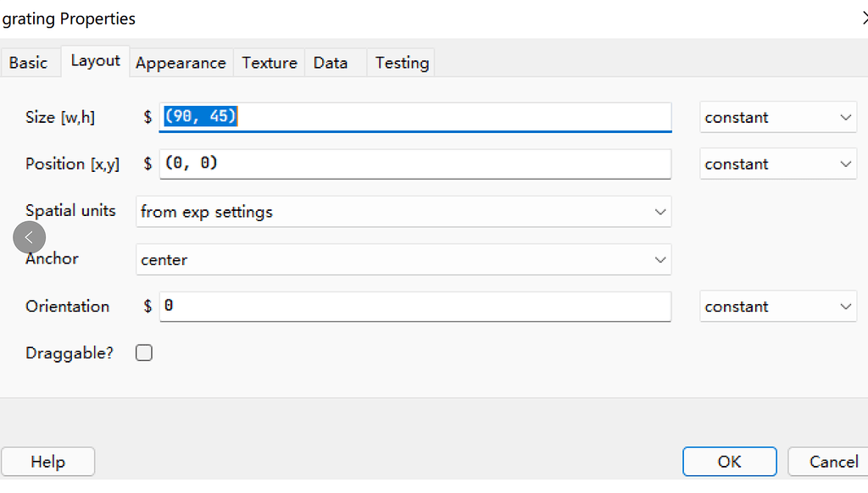Switch to the Data tab
868x493 pixels.
[x=329, y=63]
